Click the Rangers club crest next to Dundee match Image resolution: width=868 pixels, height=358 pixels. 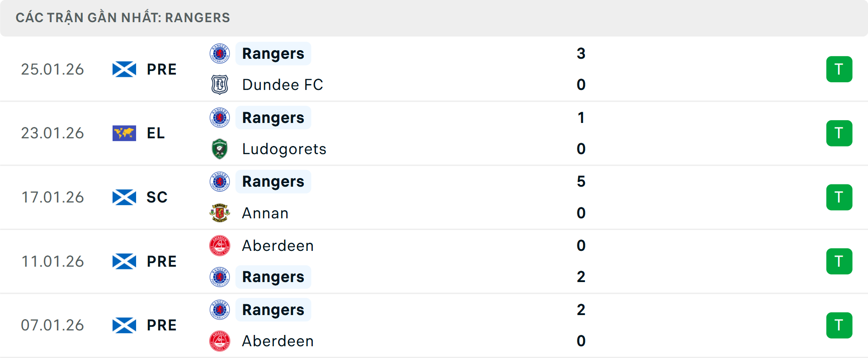[220, 53]
